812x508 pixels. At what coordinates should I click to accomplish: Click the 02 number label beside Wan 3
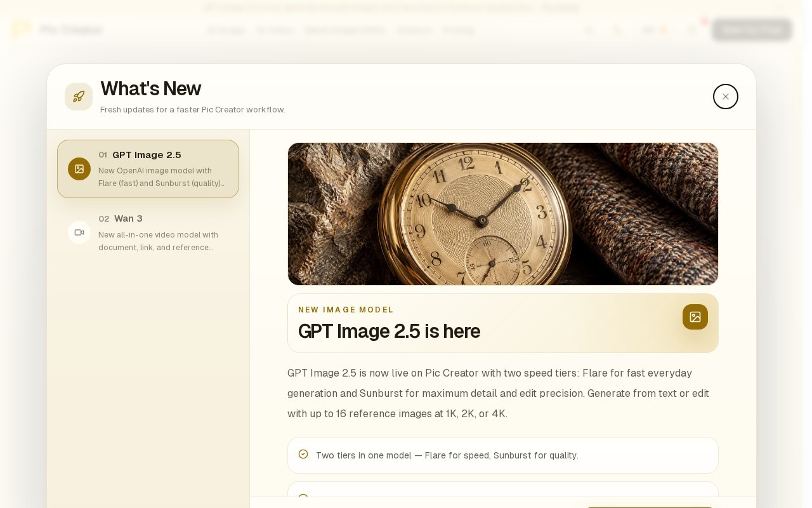click(x=104, y=218)
